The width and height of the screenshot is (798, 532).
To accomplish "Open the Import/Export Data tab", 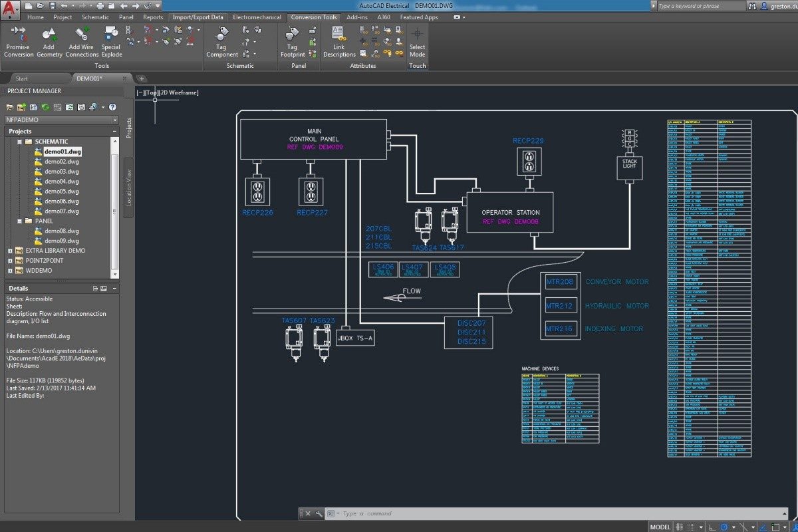I will (198, 17).
